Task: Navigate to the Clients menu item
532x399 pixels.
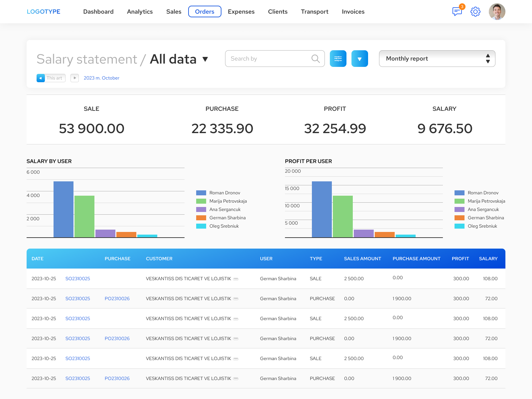Action: 278,12
